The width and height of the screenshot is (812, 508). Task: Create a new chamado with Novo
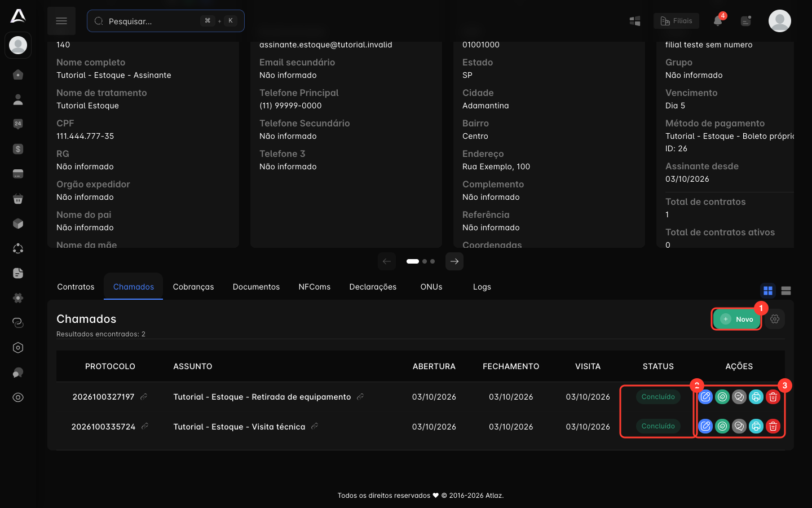[x=737, y=319]
